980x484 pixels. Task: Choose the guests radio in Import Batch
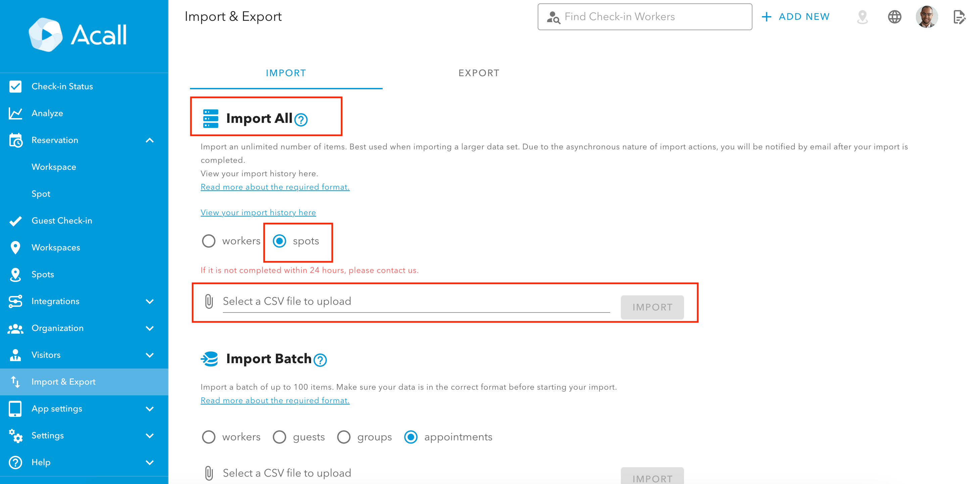point(280,437)
